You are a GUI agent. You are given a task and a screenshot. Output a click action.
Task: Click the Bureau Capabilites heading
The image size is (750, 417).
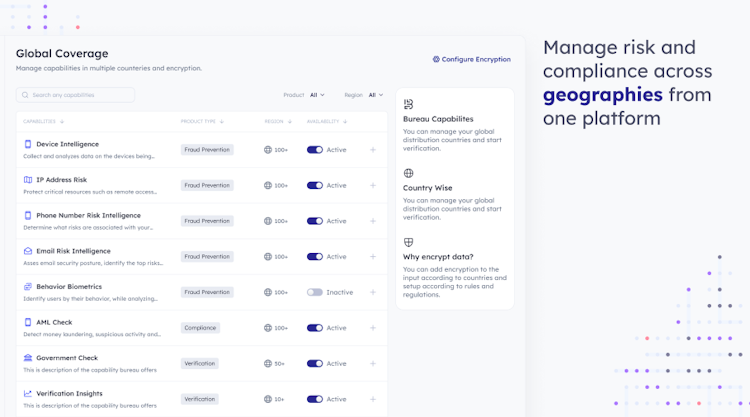pos(438,119)
